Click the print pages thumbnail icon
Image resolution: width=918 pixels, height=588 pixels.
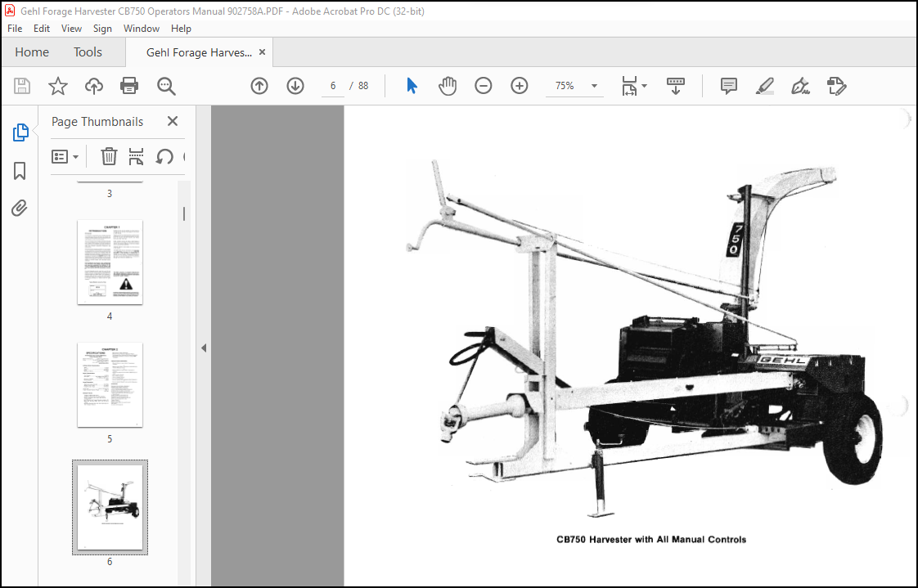point(136,156)
